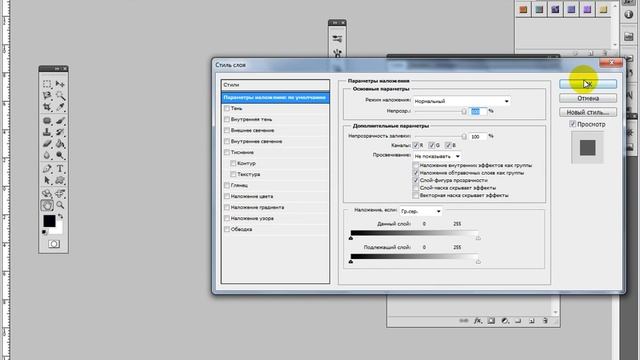
Task: Create adjustment layer icon in Layers panel
Action: pos(505,321)
